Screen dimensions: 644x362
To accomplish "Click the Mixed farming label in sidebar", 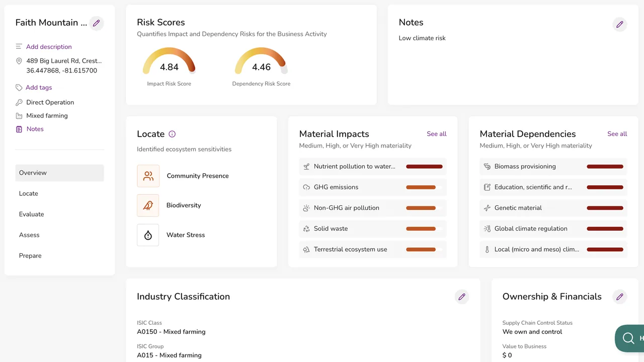I will (47, 116).
